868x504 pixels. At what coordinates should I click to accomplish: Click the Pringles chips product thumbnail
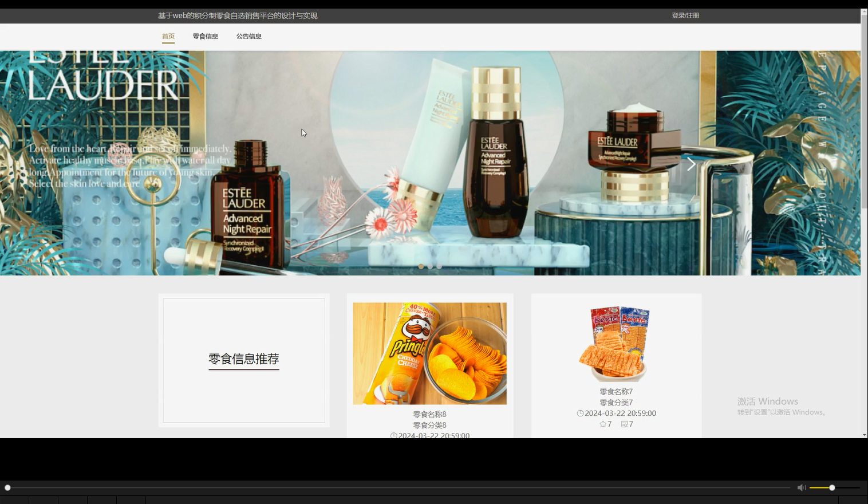[429, 353]
